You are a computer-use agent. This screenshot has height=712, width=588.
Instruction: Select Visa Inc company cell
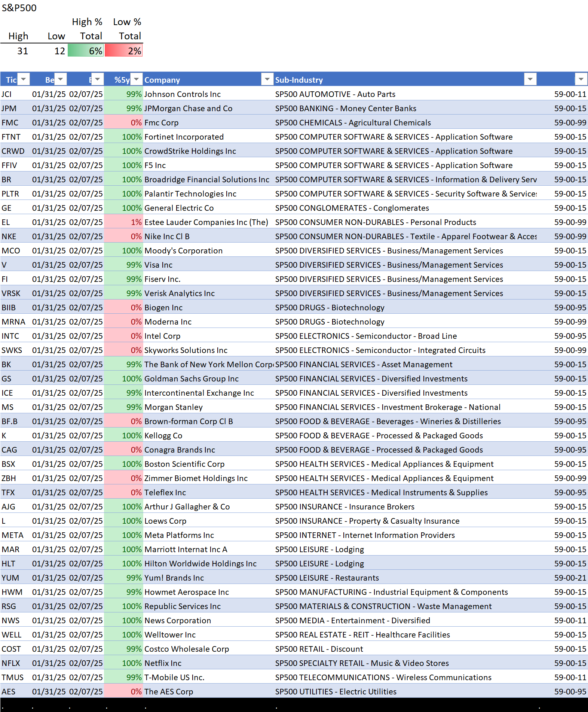pyautogui.click(x=208, y=265)
